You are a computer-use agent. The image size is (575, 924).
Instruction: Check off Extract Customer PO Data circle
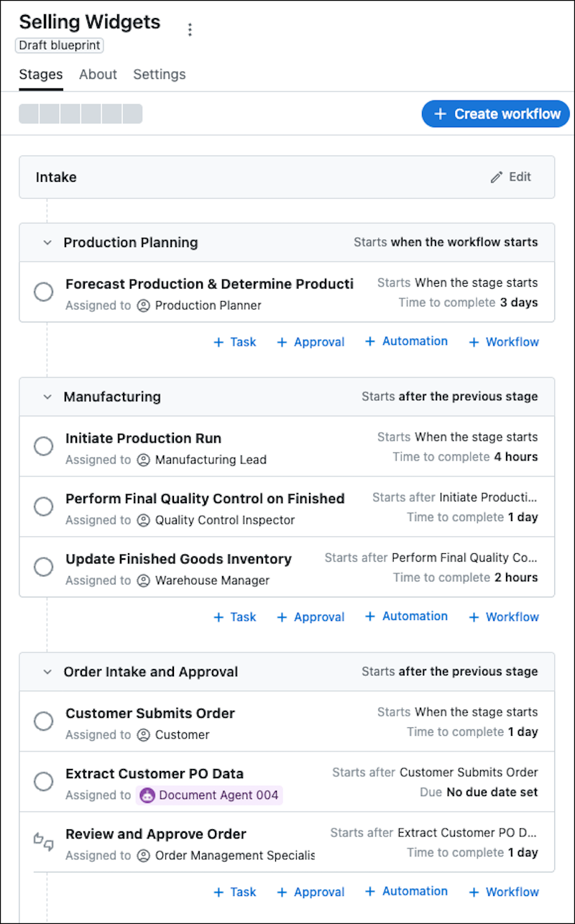44,782
